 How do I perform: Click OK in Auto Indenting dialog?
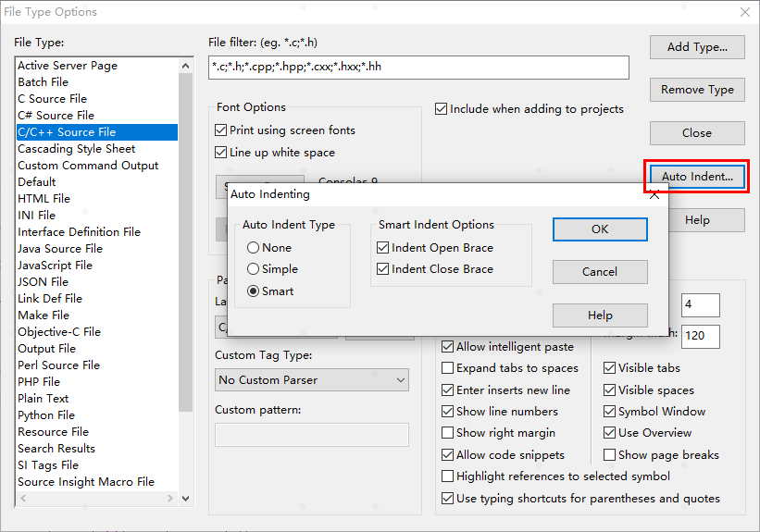600,229
